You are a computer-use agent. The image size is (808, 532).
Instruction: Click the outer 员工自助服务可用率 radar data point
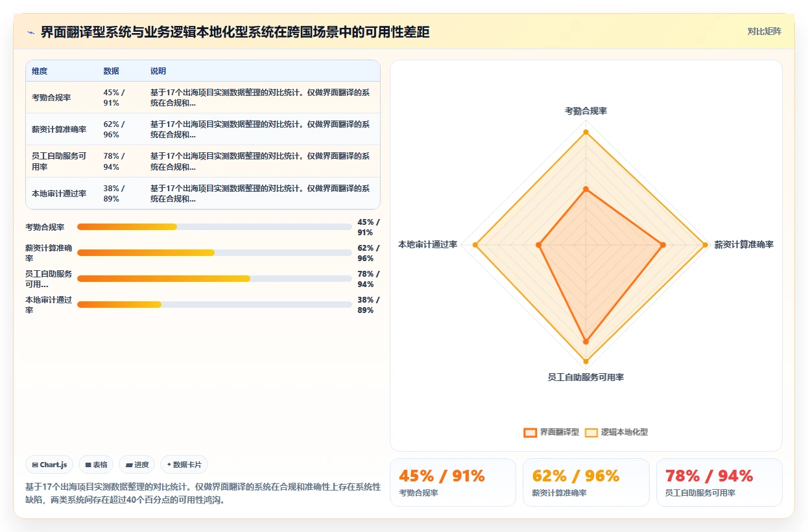[586, 362]
